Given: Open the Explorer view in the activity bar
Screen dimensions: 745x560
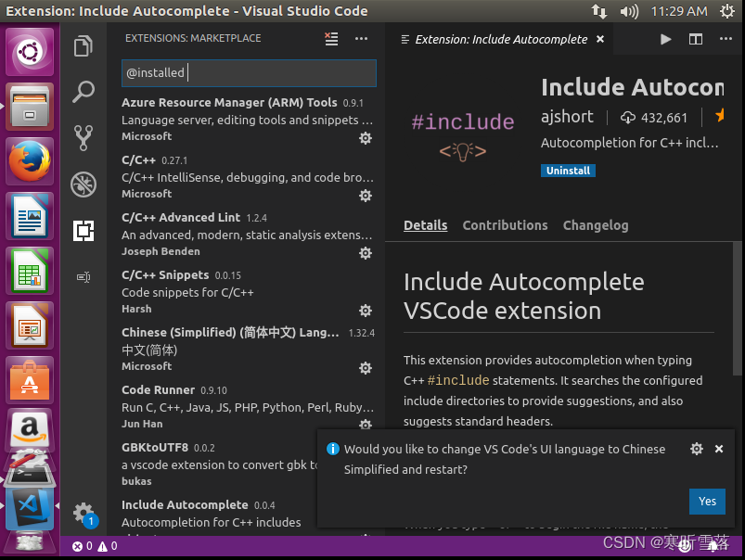Looking at the screenshot, I should (83, 45).
